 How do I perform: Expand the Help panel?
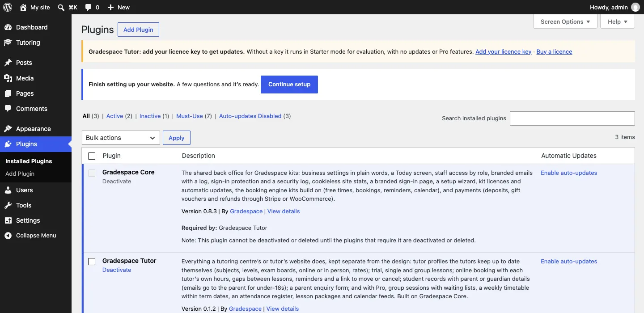point(618,21)
